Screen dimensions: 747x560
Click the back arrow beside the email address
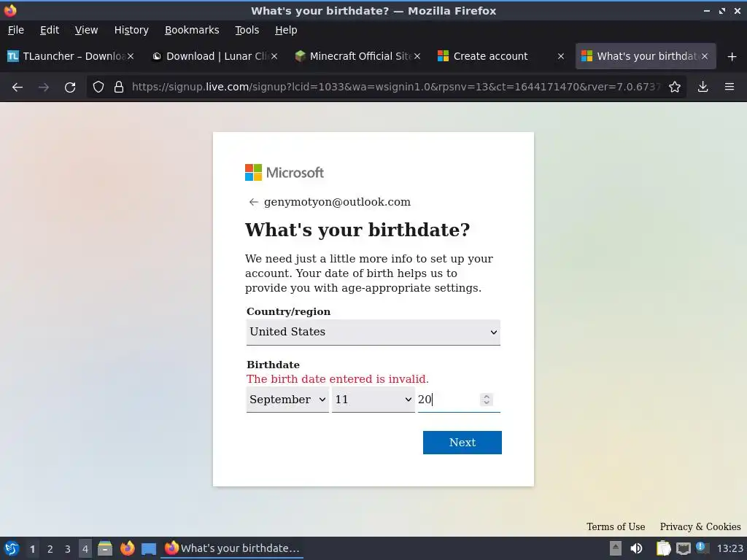coord(253,203)
